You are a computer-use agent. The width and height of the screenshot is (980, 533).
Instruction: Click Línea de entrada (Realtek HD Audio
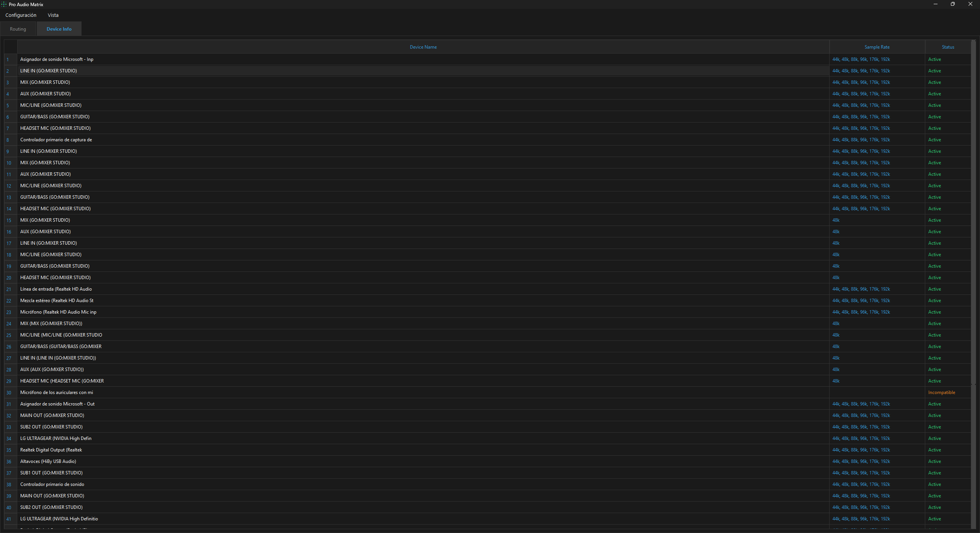point(423,289)
